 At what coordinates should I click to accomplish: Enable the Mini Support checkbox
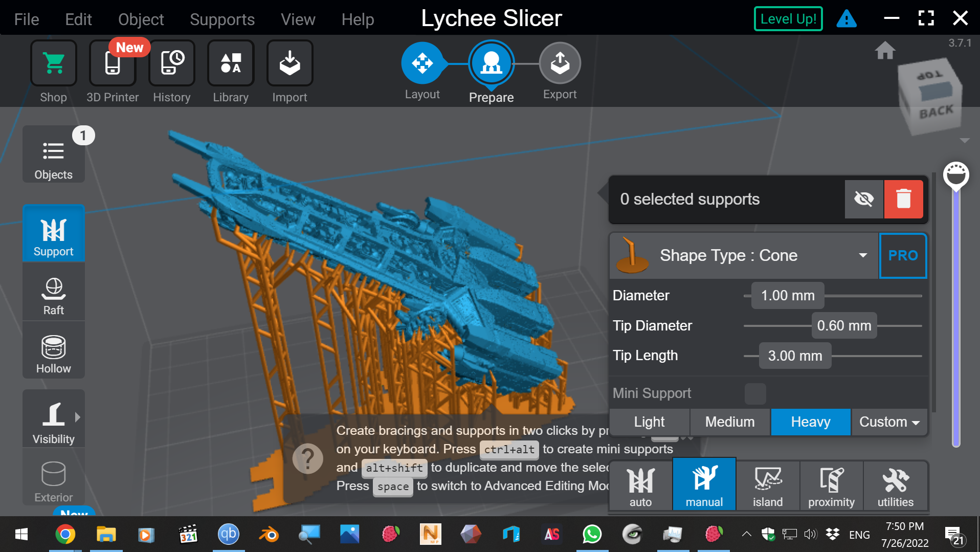755,393
